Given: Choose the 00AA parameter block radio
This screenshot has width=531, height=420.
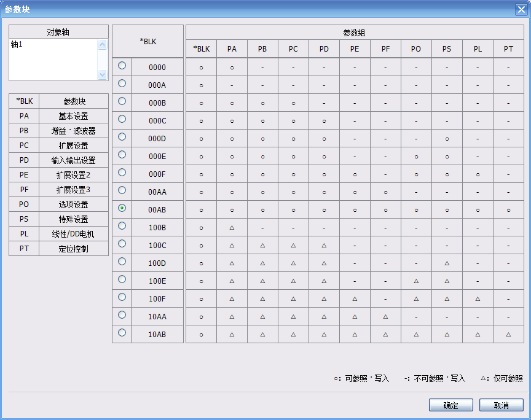Looking at the screenshot, I should pyautogui.click(x=122, y=190).
